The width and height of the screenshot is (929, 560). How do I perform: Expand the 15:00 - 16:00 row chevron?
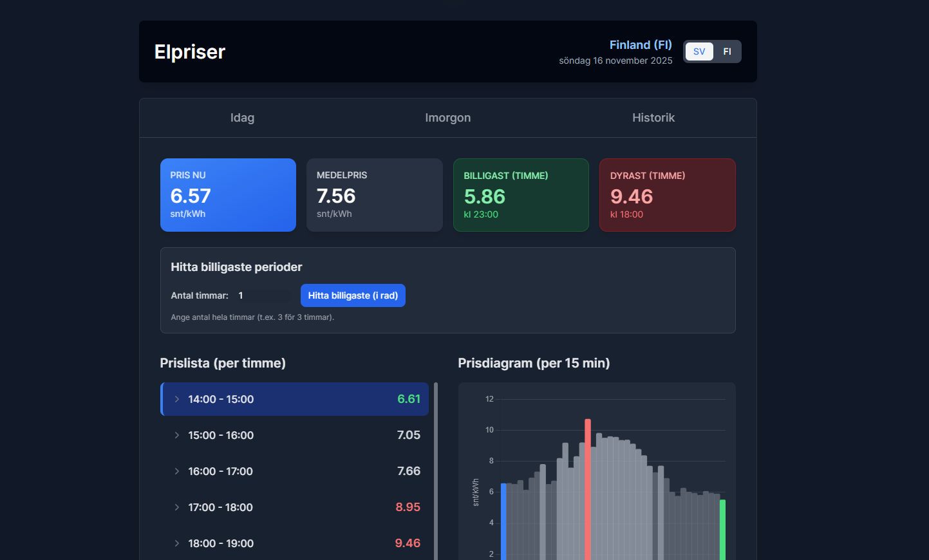[177, 435]
